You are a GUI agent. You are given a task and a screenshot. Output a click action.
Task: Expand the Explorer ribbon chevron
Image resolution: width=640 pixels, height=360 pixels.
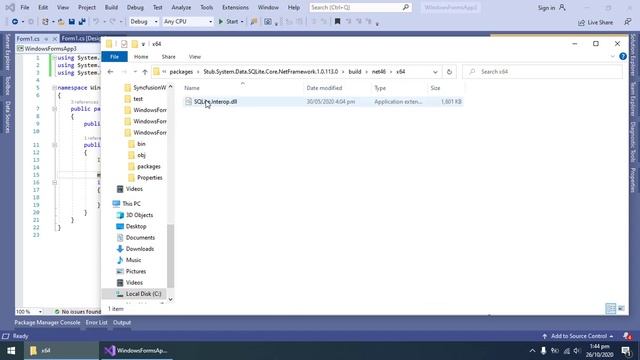click(x=613, y=56)
